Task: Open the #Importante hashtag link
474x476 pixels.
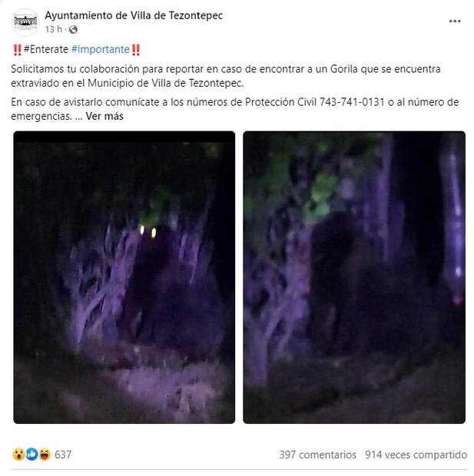Action: (101, 49)
